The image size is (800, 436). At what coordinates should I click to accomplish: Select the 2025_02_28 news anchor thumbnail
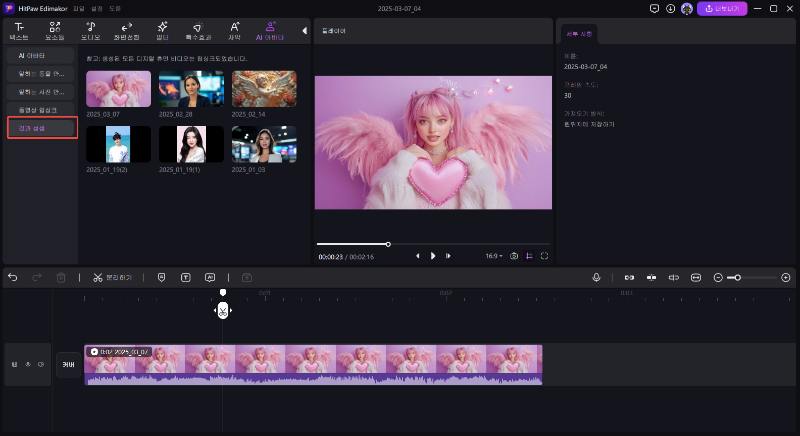pyautogui.click(x=191, y=89)
